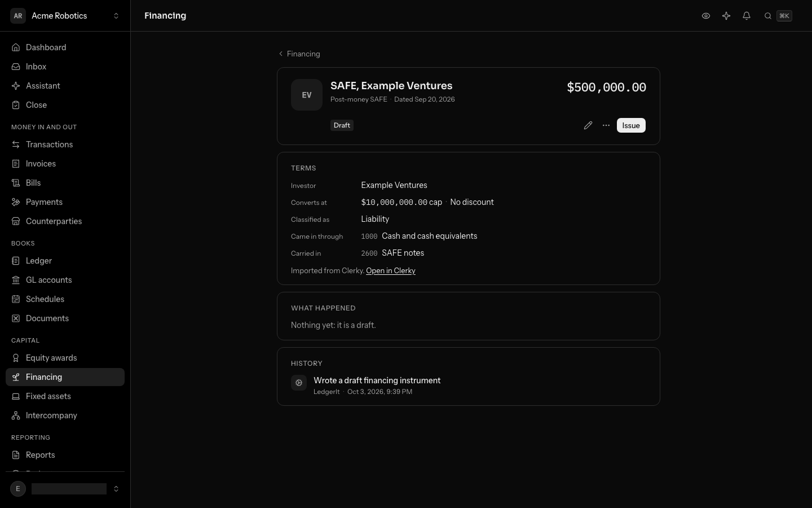Click the '$10,000,000.00 cap' value
The image size is (812, 508).
(401, 202)
